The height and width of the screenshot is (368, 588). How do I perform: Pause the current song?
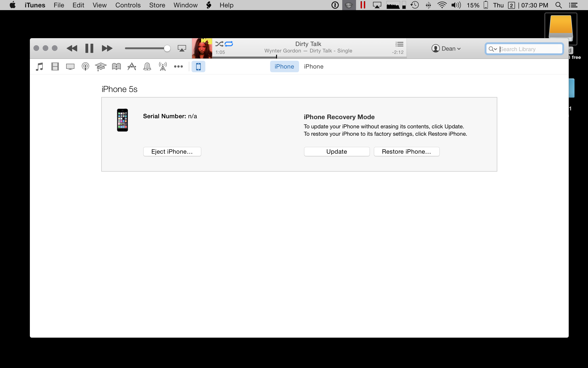(x=89, y=48)
